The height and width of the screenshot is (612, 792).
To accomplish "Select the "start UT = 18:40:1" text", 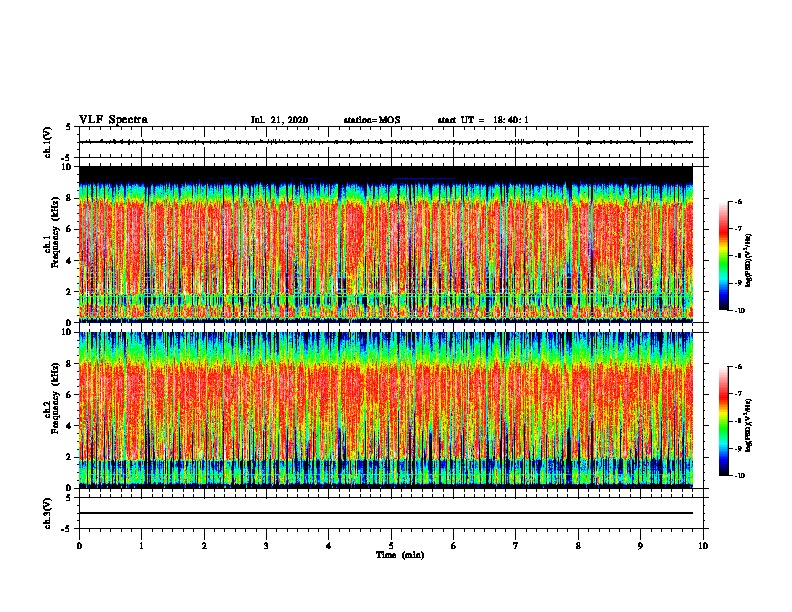I will click(483, 120).
